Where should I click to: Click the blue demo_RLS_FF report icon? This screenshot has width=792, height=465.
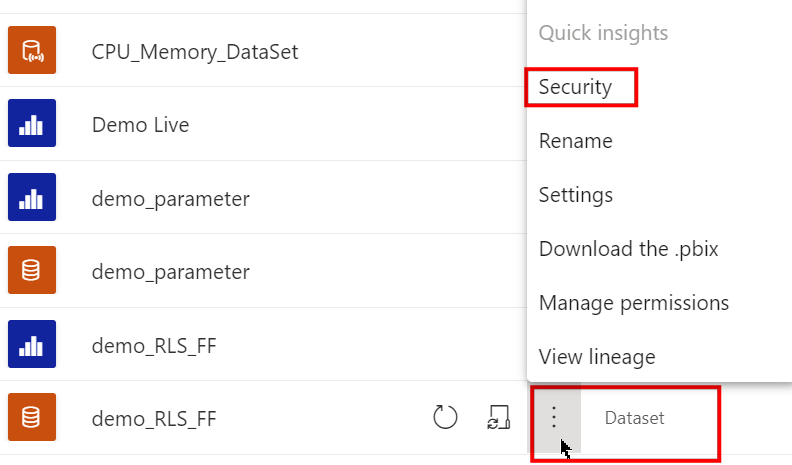32,344
